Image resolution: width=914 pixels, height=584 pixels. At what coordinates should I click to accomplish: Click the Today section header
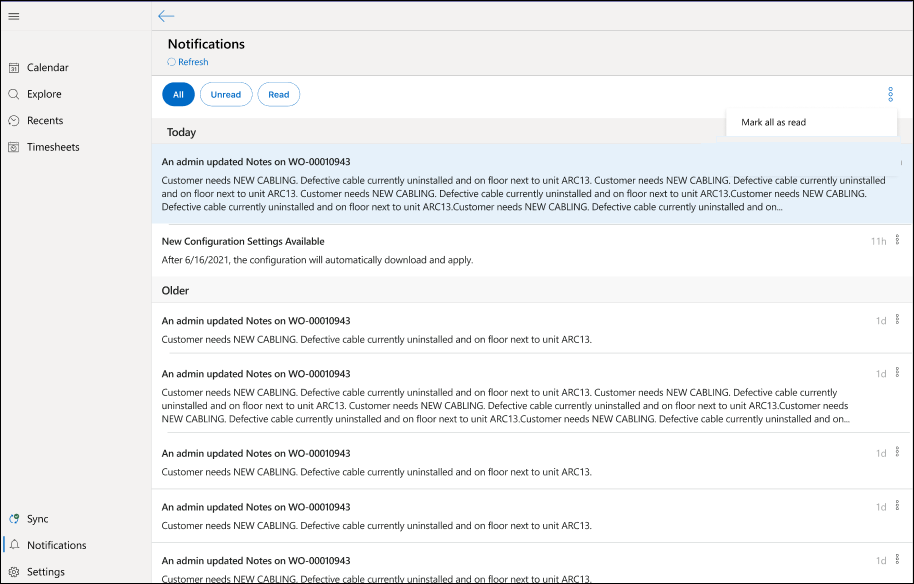[x=181, y=132]
